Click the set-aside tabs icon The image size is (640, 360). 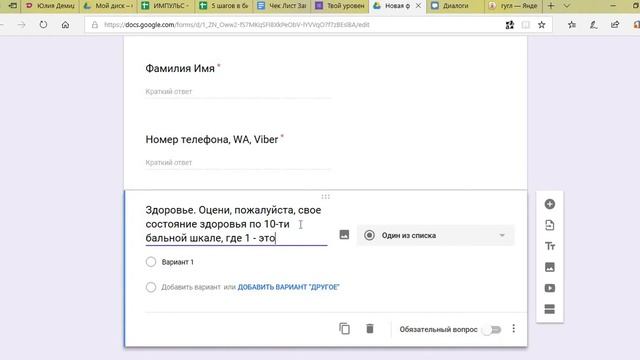coord(13,6)
